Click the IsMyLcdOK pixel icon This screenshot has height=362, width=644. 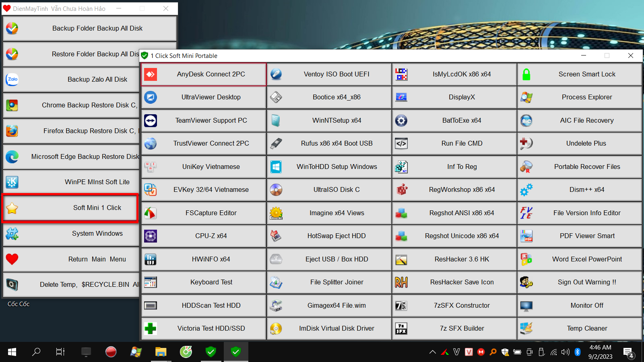(x=401, y=74)
